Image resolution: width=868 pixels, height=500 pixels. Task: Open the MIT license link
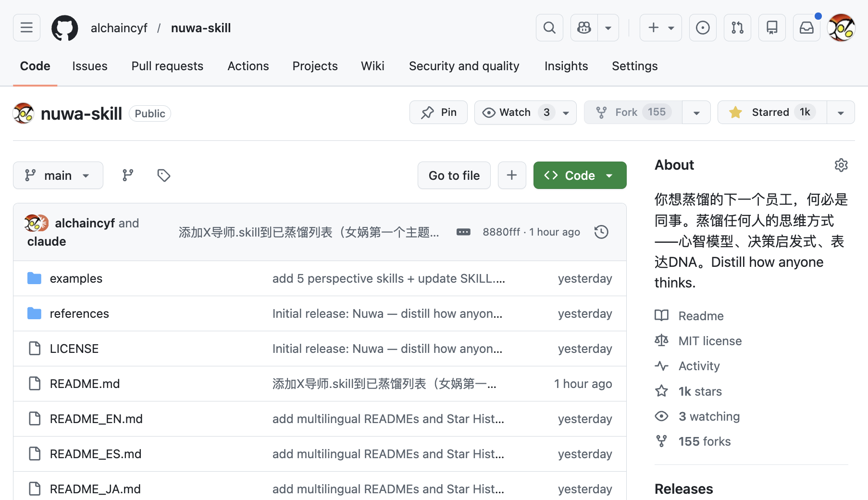[709, 341]
